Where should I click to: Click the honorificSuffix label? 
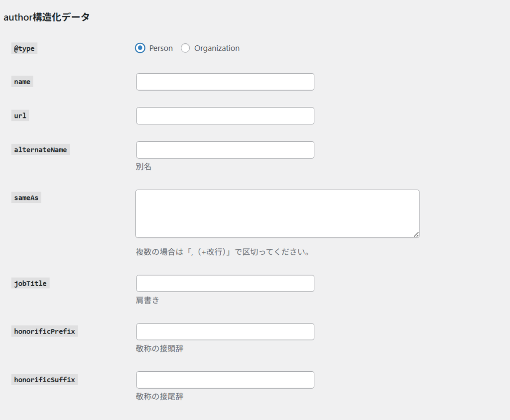[44, 379]
